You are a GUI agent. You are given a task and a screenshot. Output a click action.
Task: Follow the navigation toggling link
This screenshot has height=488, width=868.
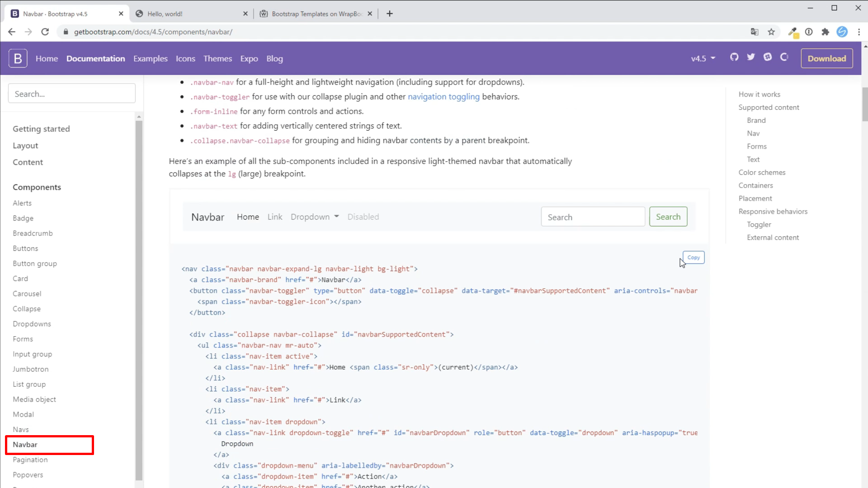(x=443, y=97)
